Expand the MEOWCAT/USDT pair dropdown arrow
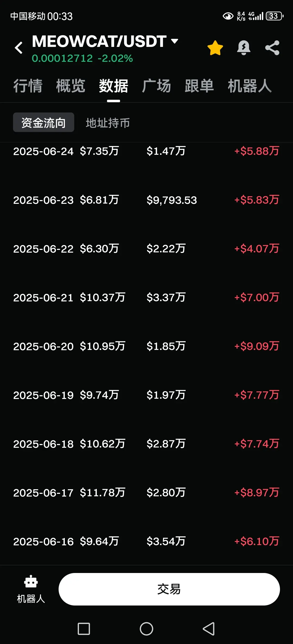Viewport: 293px width, 644px height. 174,41
